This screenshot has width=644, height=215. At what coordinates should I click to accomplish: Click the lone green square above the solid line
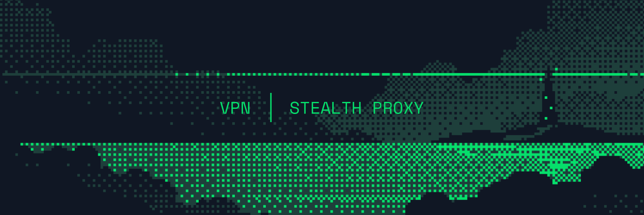point(556,69)
